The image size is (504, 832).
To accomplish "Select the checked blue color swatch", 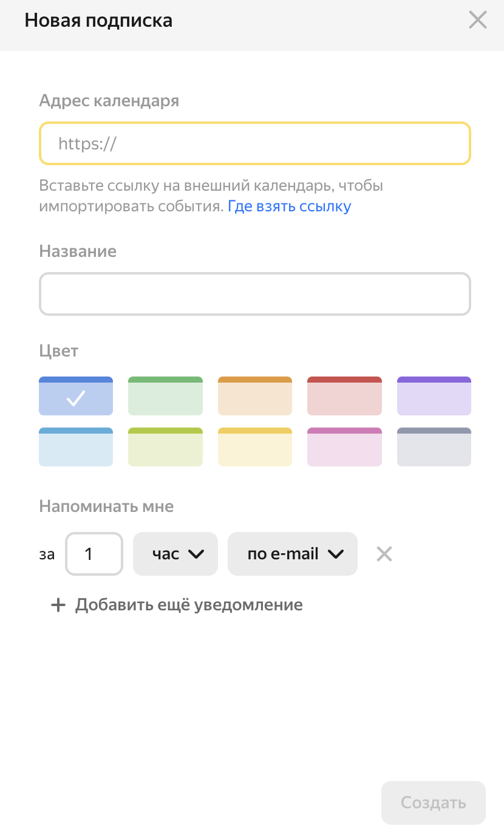I will 76,396.
